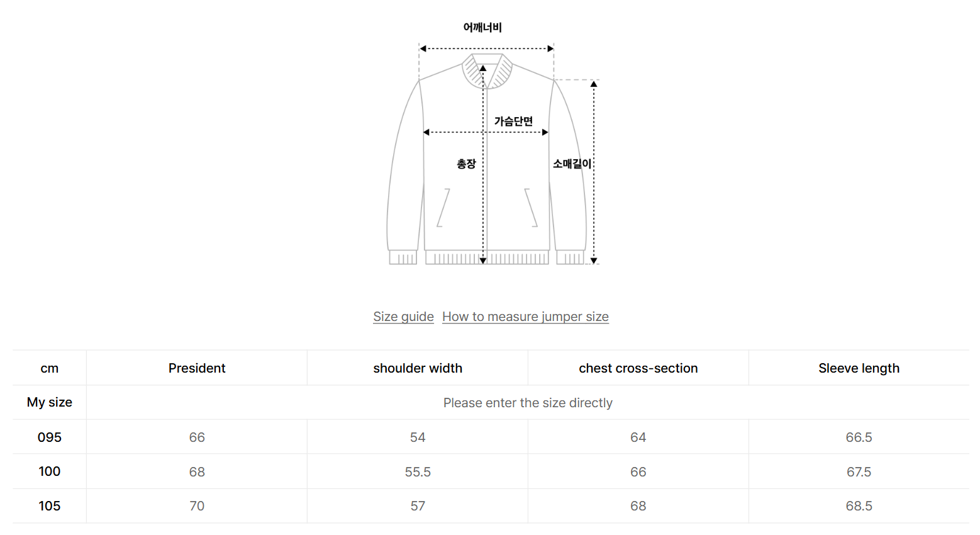
Task: Click the 소매길이 label beside the sleeve
Action: point(572,164)
